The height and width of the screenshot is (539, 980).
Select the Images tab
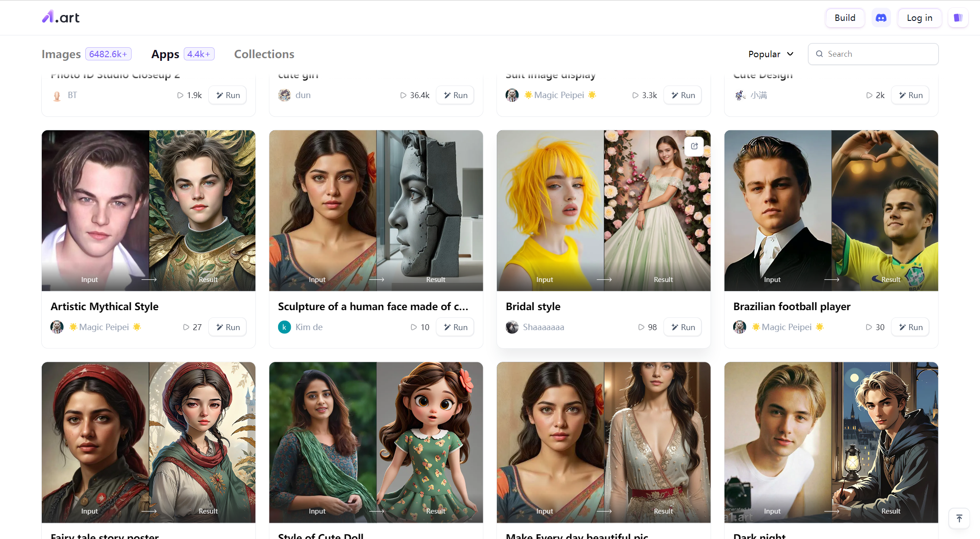tap(61, 54)
